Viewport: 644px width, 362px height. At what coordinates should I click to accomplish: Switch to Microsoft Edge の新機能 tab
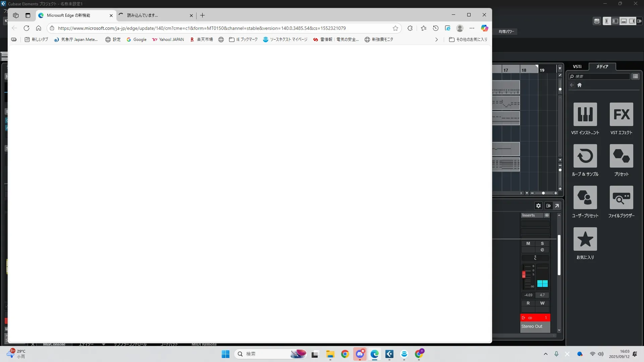tap(69, 15)
